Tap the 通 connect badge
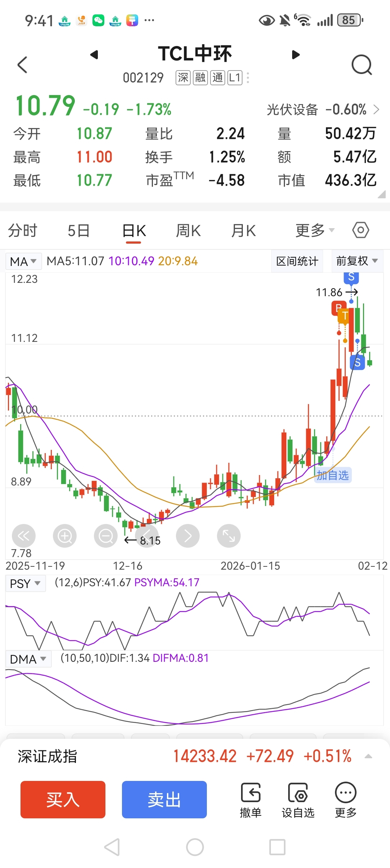 tap(218, 78)
